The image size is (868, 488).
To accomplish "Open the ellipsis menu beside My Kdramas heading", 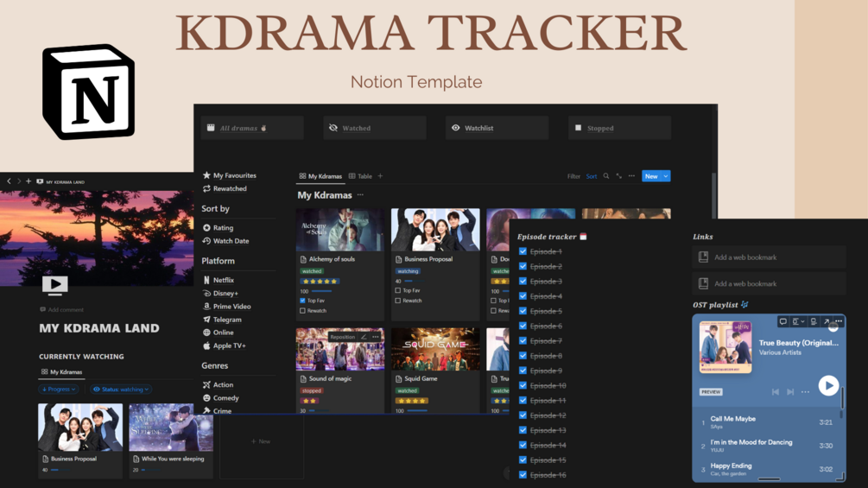I will pyautogui.click(x=360, y=194).
